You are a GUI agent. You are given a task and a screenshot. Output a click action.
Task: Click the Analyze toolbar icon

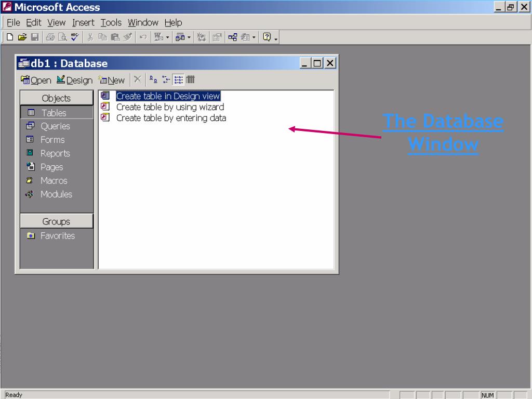coord(180,37)
